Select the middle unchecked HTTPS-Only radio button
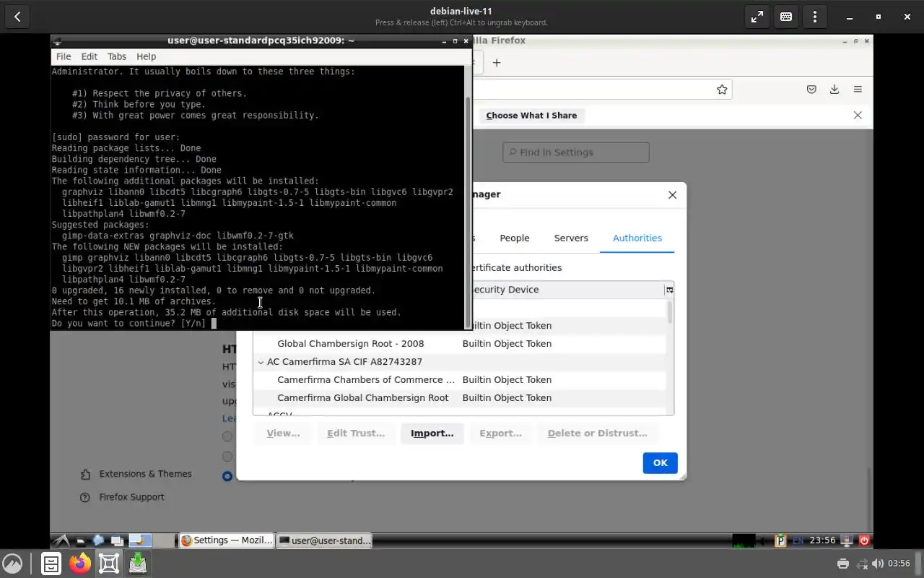This screenshot has width=924, height=578. (227, 457)
